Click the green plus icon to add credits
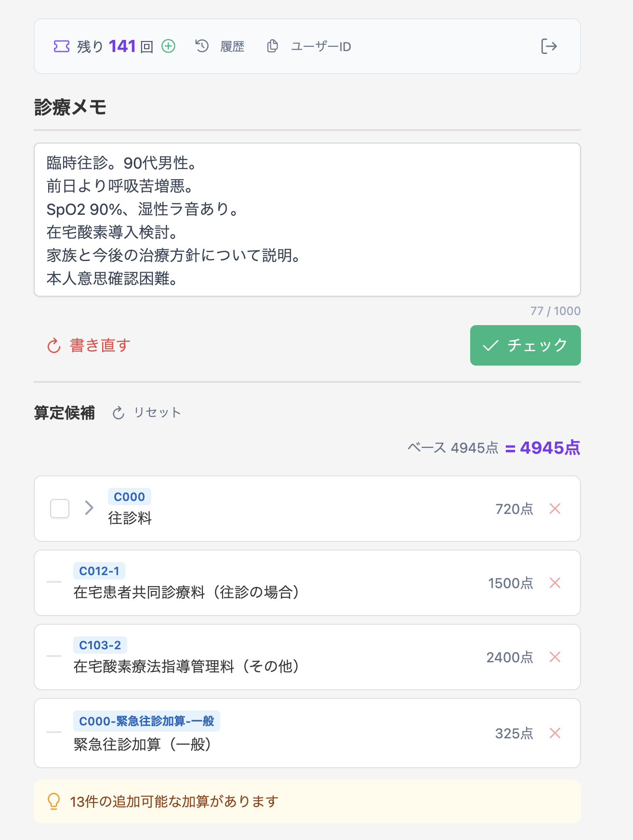 (x=168, y=46)
